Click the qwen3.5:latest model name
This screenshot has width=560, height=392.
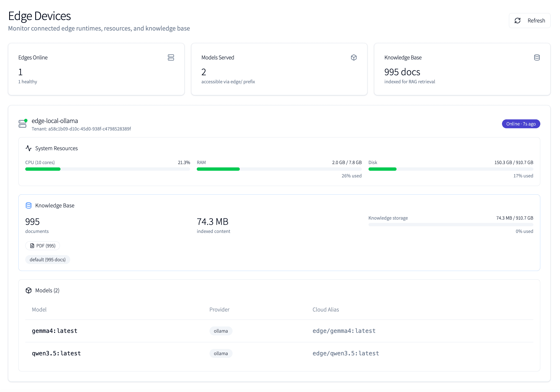[x=56, y=353]
